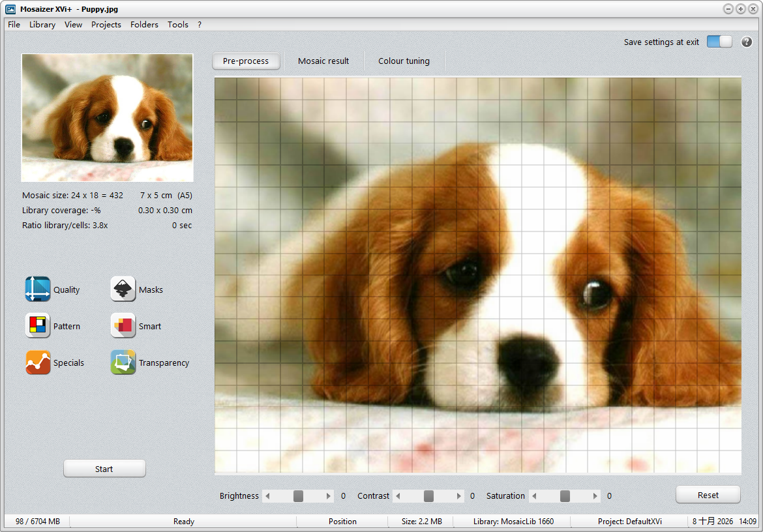763x532 pixels.
Task: Switch to the Pre-process tab
Action: pos(246,61)
